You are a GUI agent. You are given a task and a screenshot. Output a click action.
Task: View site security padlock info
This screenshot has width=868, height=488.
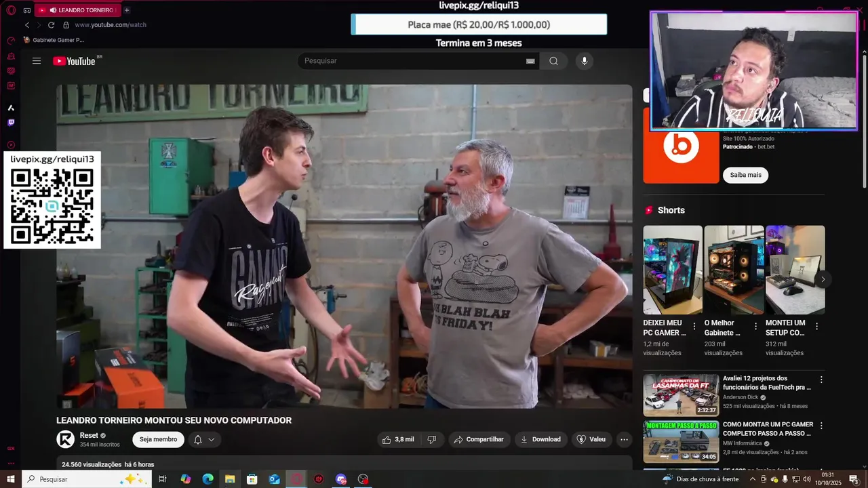click(x=66, y=25)
